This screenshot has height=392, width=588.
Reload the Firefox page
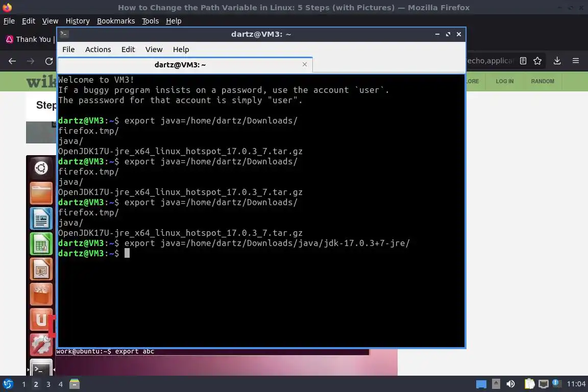(x=49, y=61)
